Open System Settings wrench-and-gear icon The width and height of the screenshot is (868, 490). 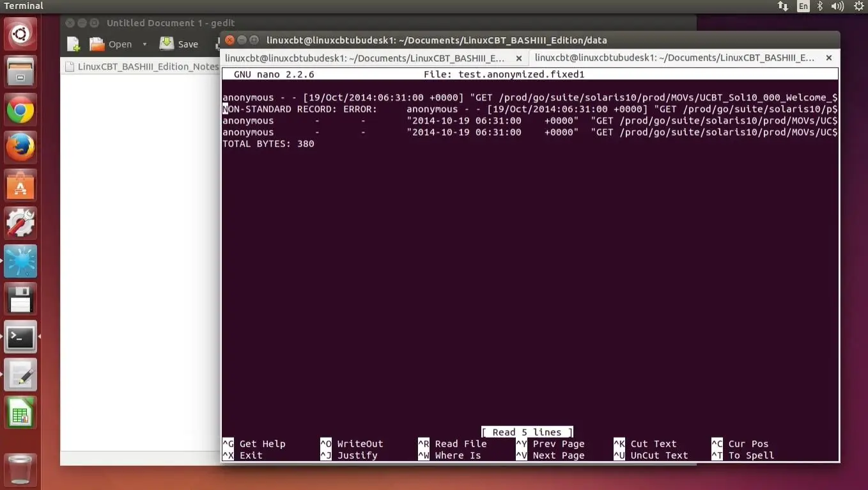pos(20,223)
